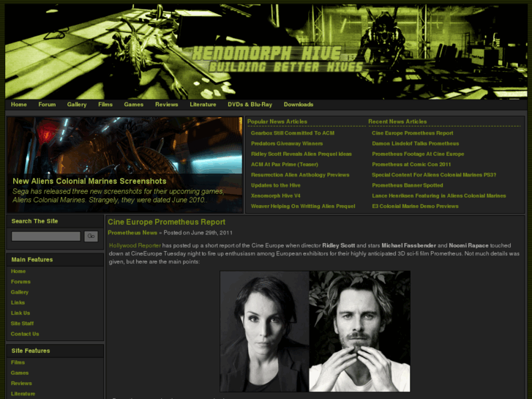Open Site Staff in the sidebar
The width and height of the screenshot is (532, 399).
[22, 324]
